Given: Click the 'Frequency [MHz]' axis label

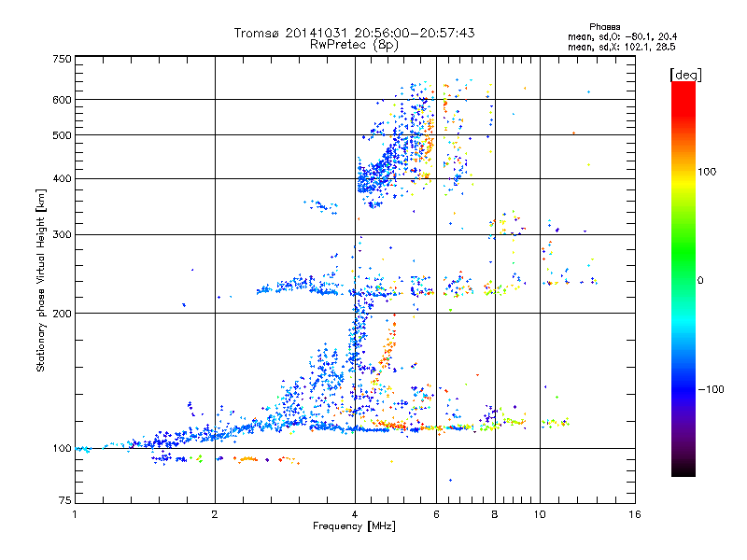Looking at the screenshot, I should pyautogui.click(x=354, y=526).
